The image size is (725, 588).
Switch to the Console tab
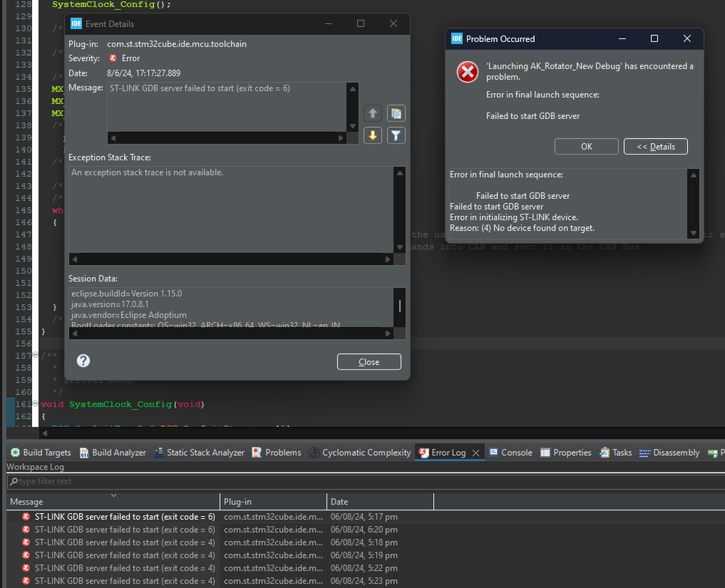[510, 452]
